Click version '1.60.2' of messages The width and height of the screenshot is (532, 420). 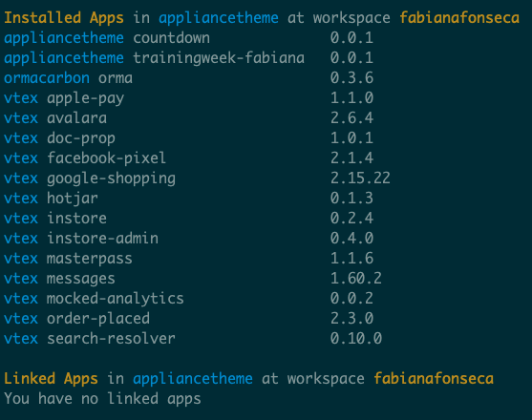(x=356, y=278)
